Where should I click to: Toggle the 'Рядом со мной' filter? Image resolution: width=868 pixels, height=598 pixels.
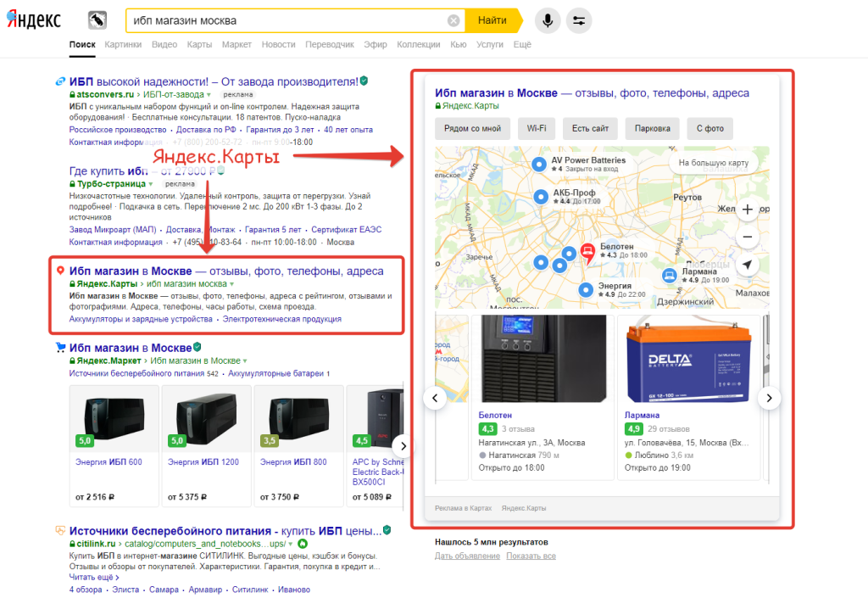472,128
